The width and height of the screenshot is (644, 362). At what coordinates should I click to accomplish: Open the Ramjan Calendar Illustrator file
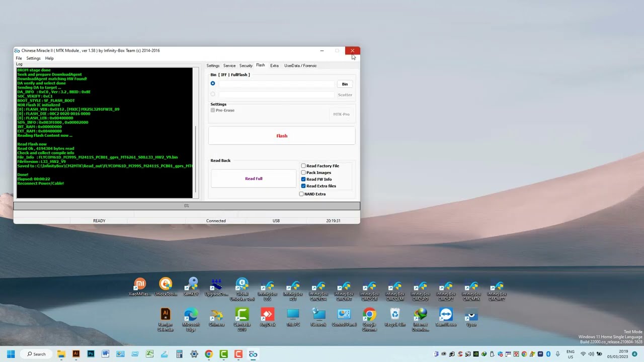pyautogui.click(x=166, y=320)
